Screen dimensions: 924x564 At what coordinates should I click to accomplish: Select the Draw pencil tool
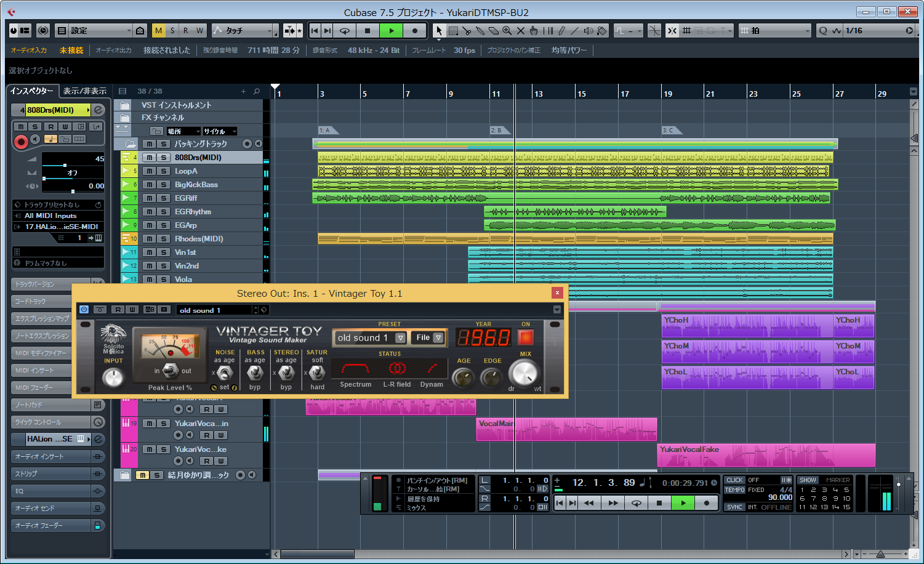point(561,30)
